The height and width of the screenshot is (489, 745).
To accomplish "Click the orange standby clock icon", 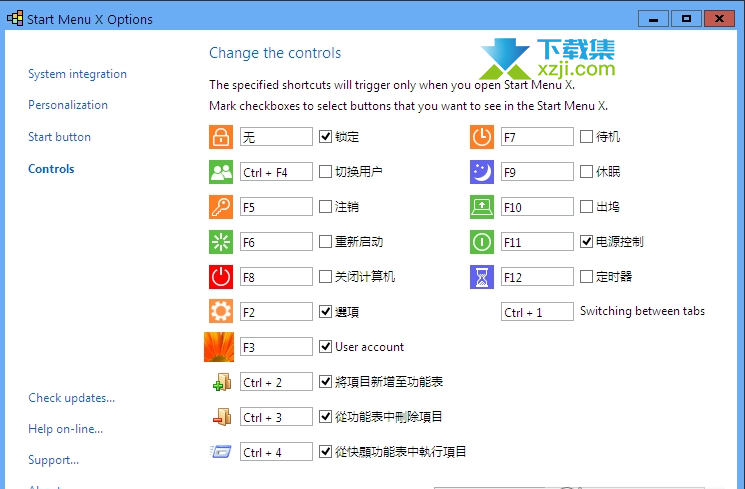I will 482,137.
